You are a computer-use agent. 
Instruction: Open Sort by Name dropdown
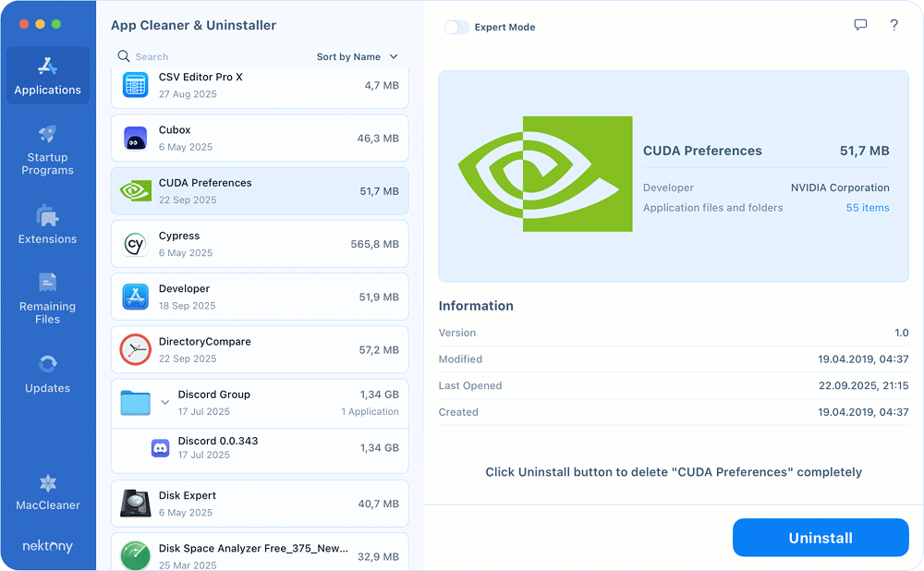[357, 57]
